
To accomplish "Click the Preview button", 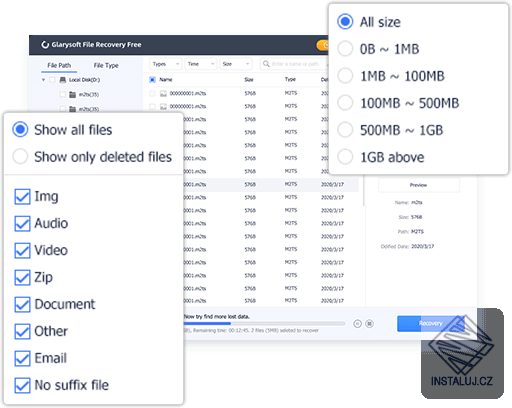I will coord(419,185).
